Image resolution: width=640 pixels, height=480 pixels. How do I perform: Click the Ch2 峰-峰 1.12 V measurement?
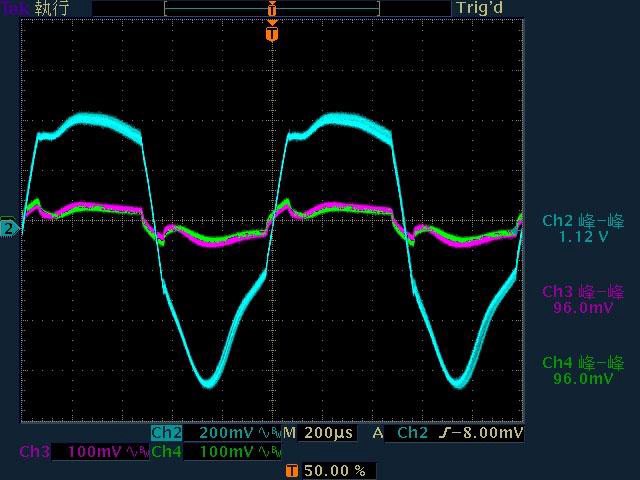click(582, 229)
